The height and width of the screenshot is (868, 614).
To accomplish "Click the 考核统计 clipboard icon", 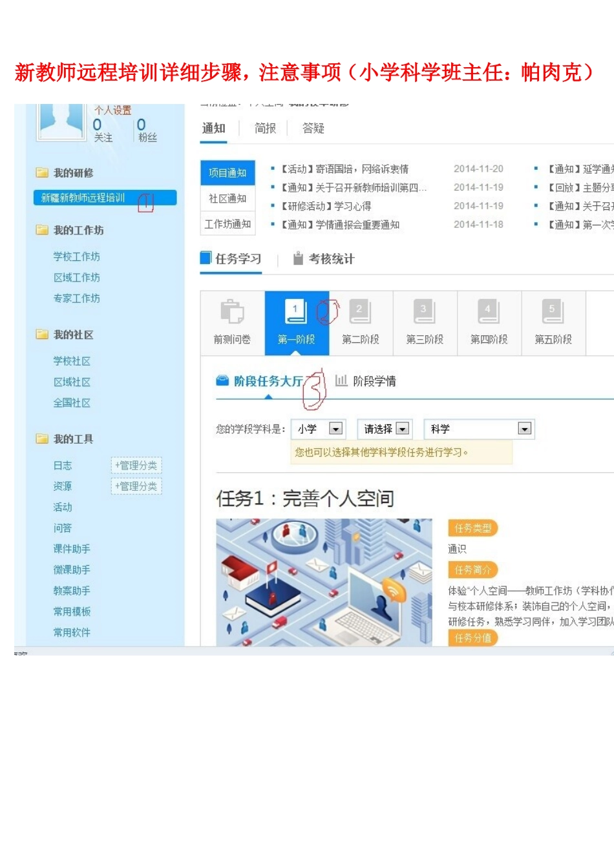I will coord(298,259).
